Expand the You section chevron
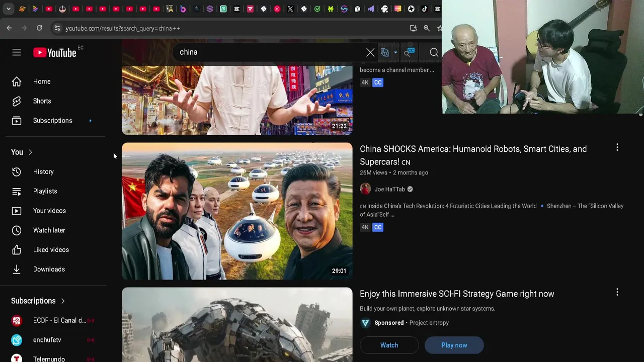 tap(30, 152)
